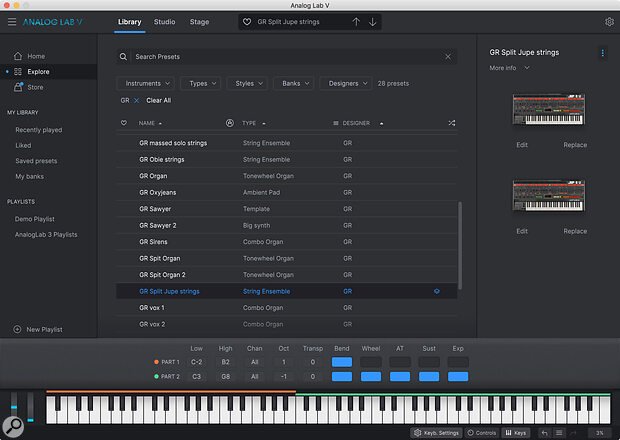
Task: Open settings gear icon at top right
Action: [609, 22]
